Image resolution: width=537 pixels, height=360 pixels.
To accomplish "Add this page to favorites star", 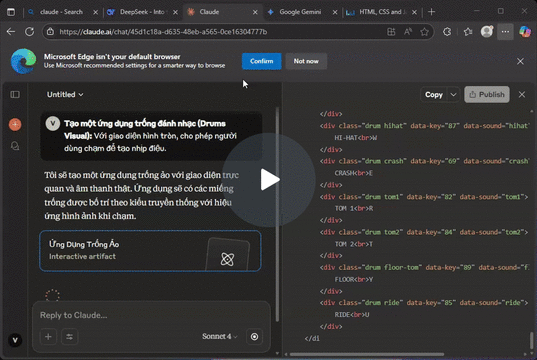I will coord(424,32).
